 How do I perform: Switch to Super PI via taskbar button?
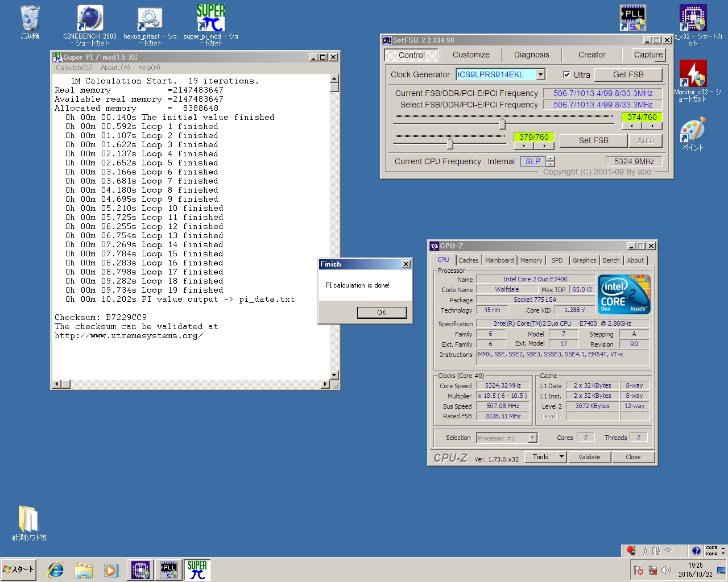click(x=197, y=570)
